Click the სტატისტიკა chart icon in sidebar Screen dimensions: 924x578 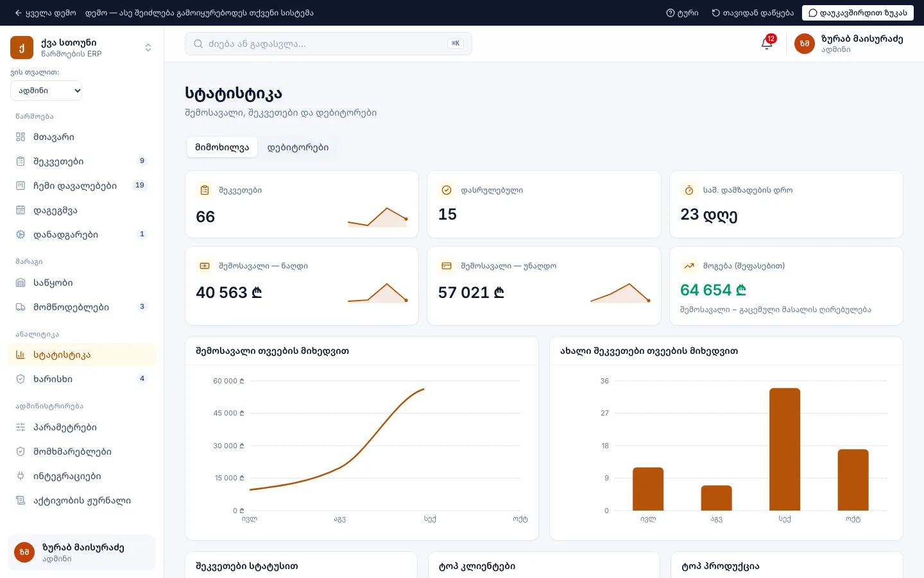click(21, 355)
